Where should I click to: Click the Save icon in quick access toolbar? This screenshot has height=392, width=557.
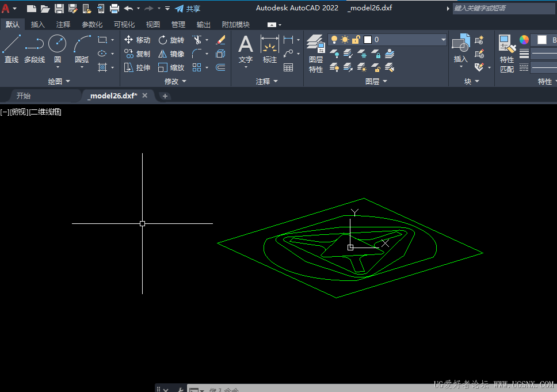point(59,9)
